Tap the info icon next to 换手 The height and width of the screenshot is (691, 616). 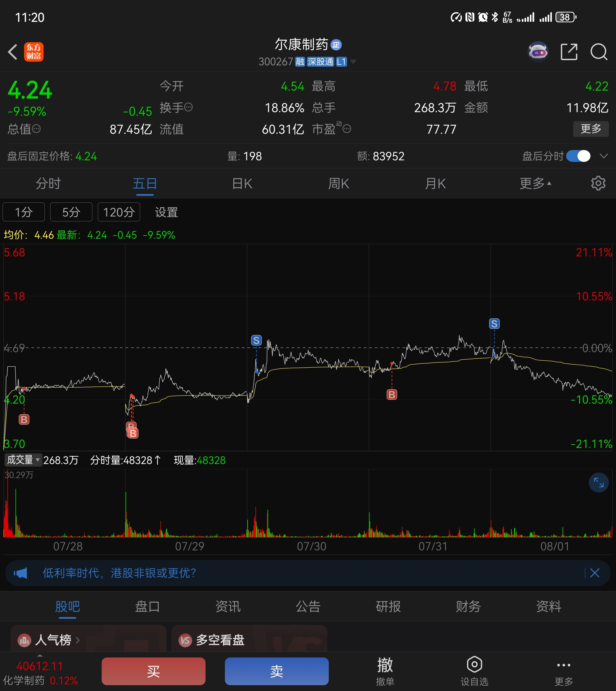pos(189,108)
